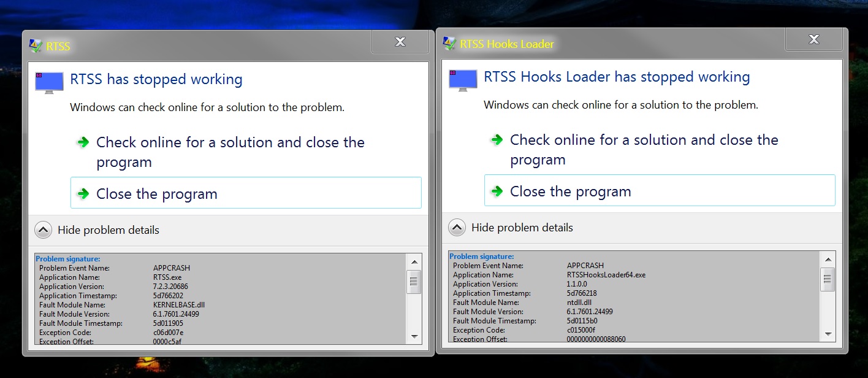Close the RTSS window with X button

point(400,42)
